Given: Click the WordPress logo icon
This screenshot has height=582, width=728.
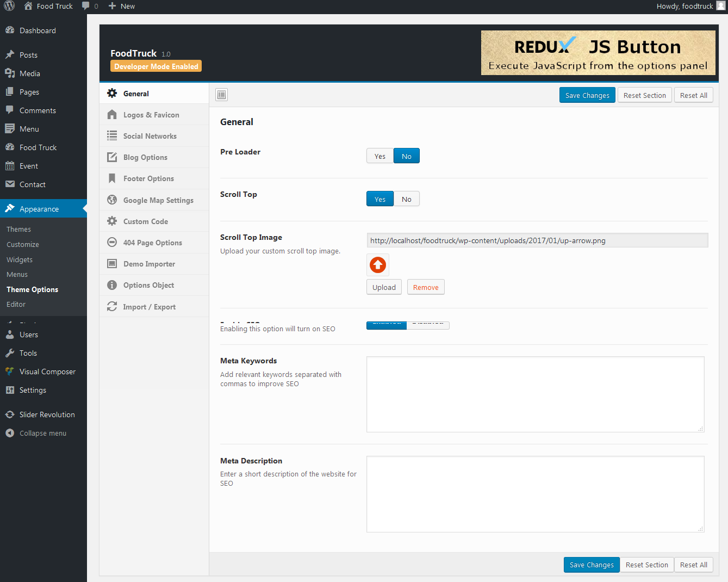Looking at the screenshot, I should 9,6.
